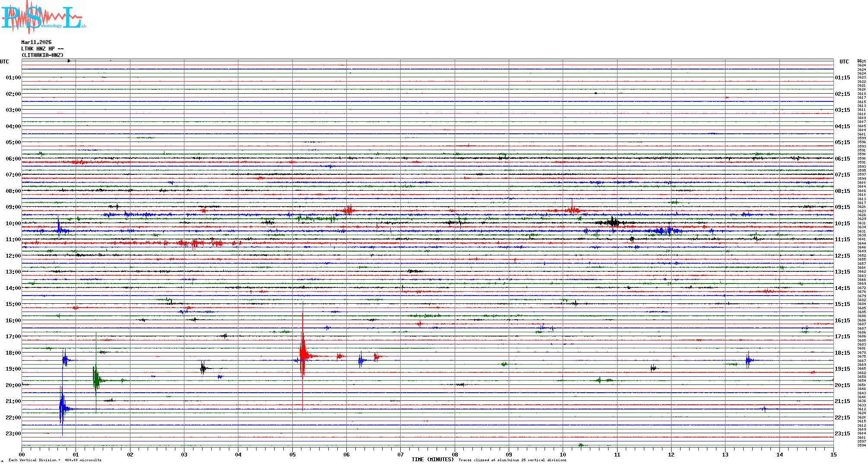
Task: Click the (LITHAKIA-HNZ) station name text
Action: (42, 55)
